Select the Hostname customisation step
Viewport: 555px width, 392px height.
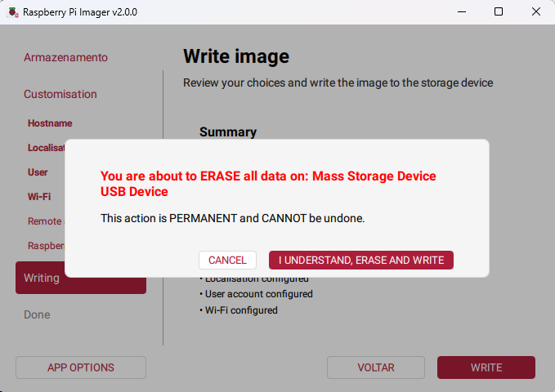pyautogui.click(x=50, y=123)
